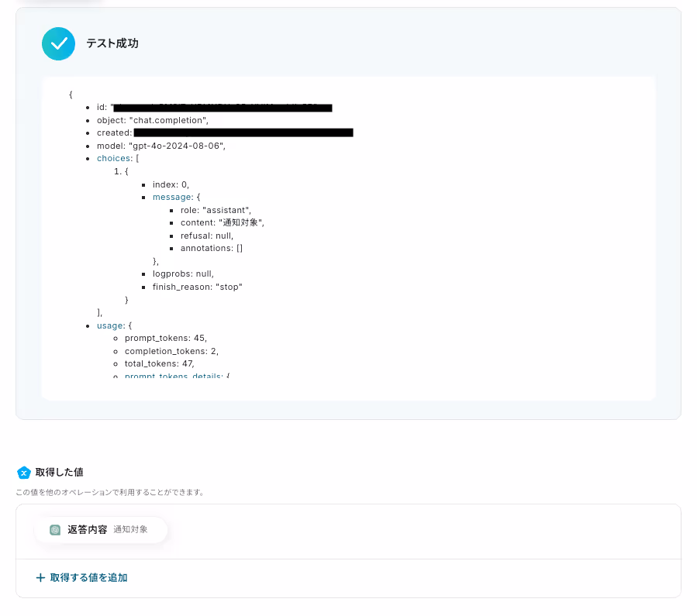The image size is (697, 616).
Task: Click the テスト成功 heading text
Action: (112, 43)
